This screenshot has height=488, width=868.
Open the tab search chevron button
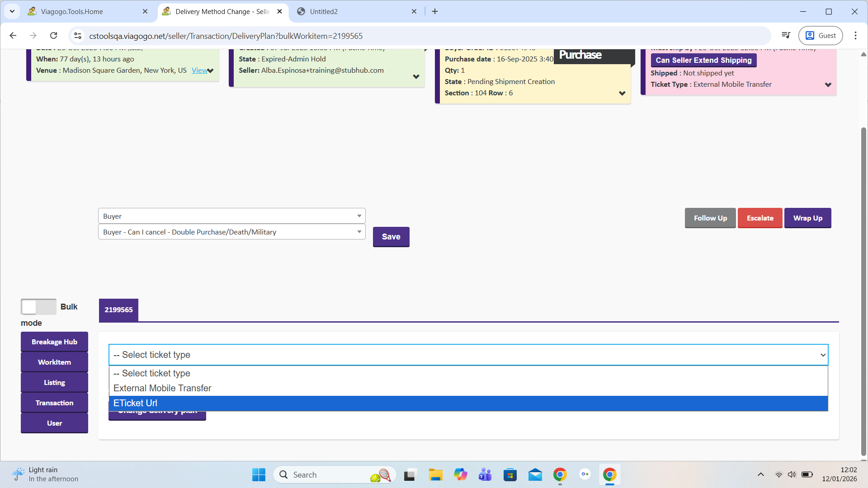click(x=12, y=11)
